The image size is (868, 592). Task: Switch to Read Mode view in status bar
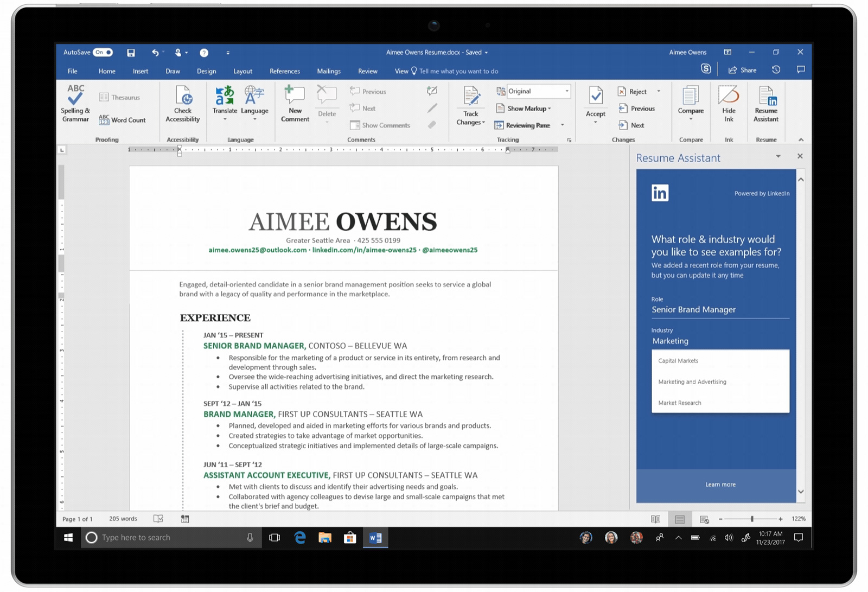pos(655,519)
